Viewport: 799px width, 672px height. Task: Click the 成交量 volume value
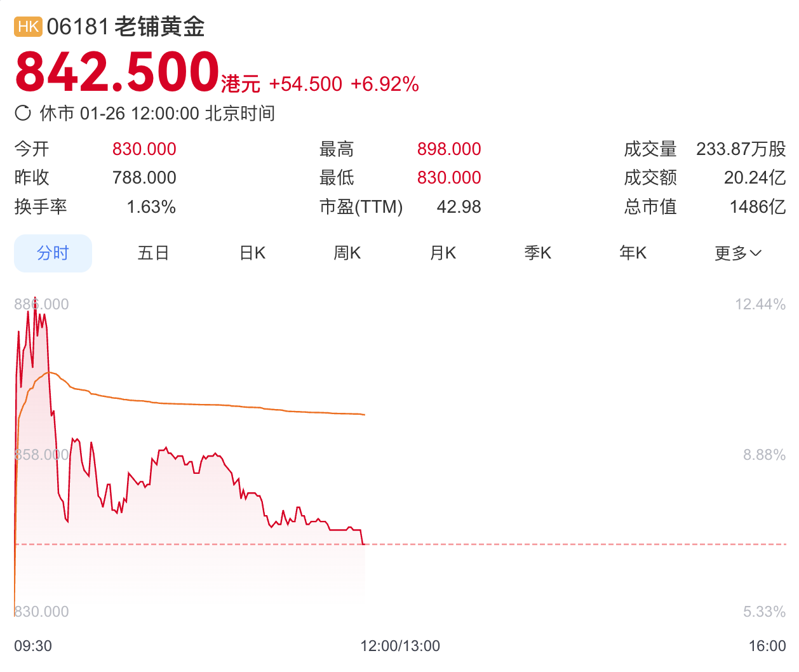pos(741,149)
